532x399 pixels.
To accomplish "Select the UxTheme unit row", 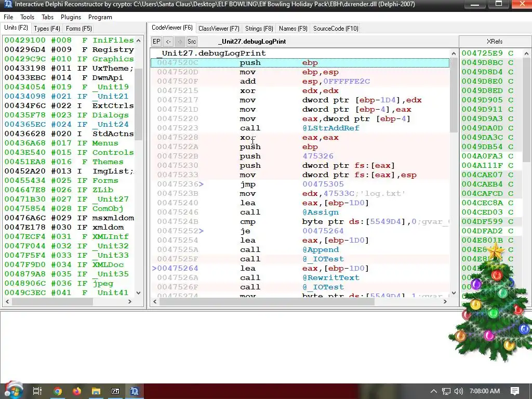I will [69, 68].
